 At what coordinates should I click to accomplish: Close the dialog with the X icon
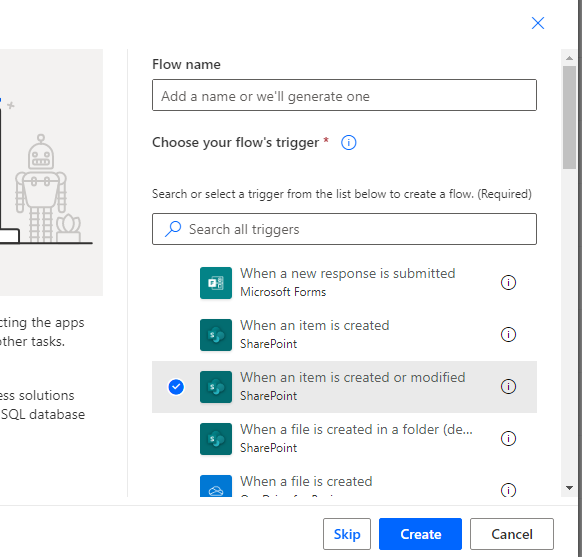537,23
